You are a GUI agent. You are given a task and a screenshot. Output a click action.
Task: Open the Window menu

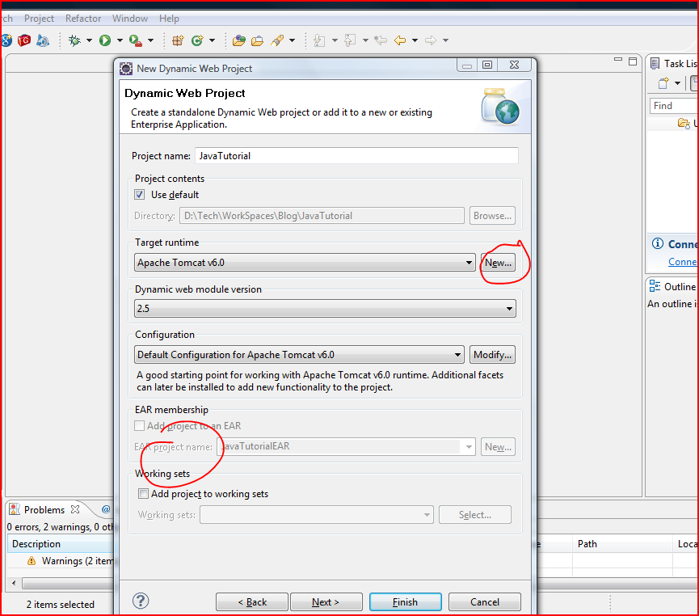[130, 19]
